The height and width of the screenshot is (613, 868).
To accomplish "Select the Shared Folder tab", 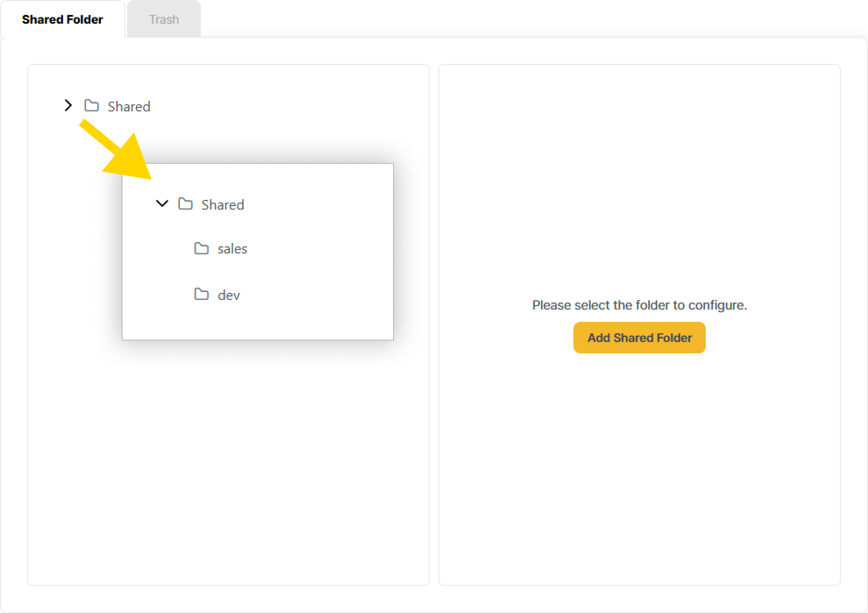I will 62,19.
